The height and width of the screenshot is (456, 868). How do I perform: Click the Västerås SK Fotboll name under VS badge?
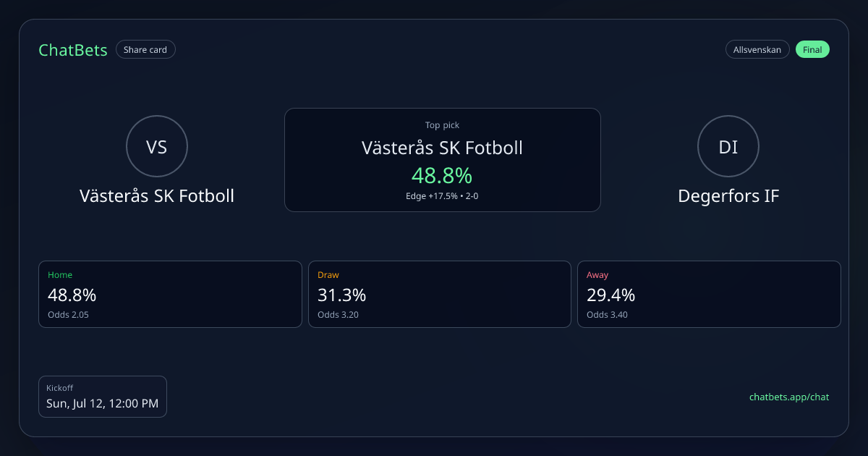coord(157,196)
